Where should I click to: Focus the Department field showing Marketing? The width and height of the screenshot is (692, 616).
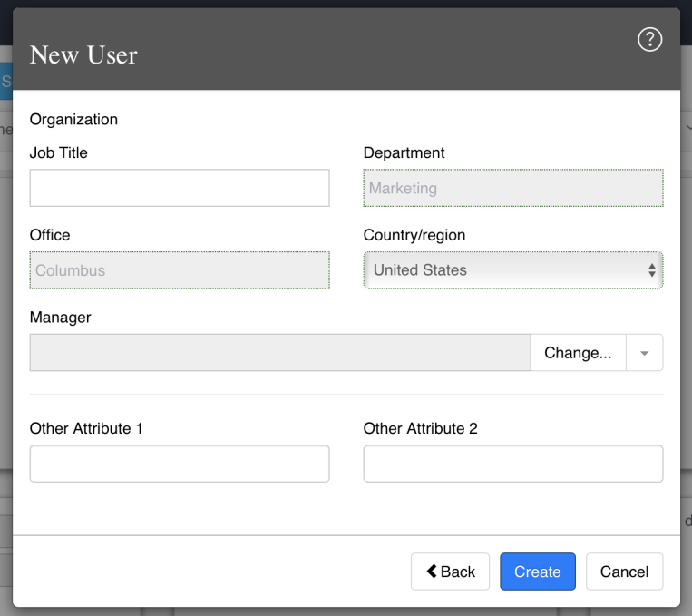(x=512, y=188)
